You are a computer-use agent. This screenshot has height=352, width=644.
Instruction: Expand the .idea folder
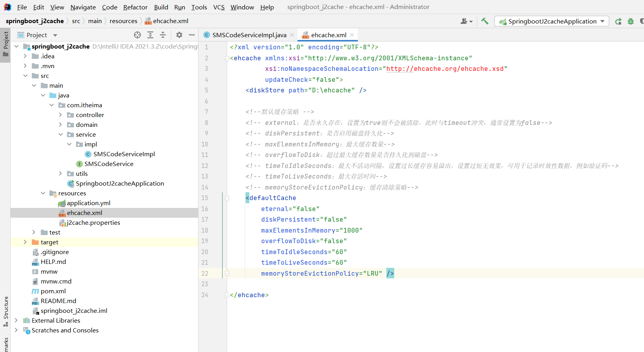click(x=25, y=56)
